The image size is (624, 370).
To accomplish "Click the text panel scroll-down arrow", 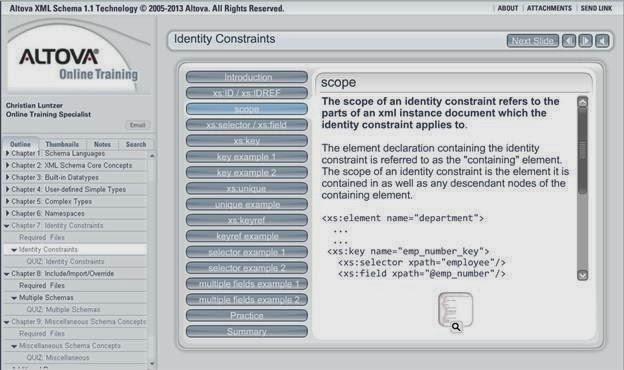I will [582, 275].
